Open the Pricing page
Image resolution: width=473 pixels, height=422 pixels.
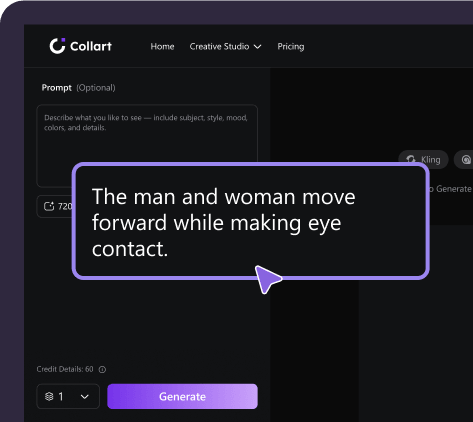click(x=291, y=46)
